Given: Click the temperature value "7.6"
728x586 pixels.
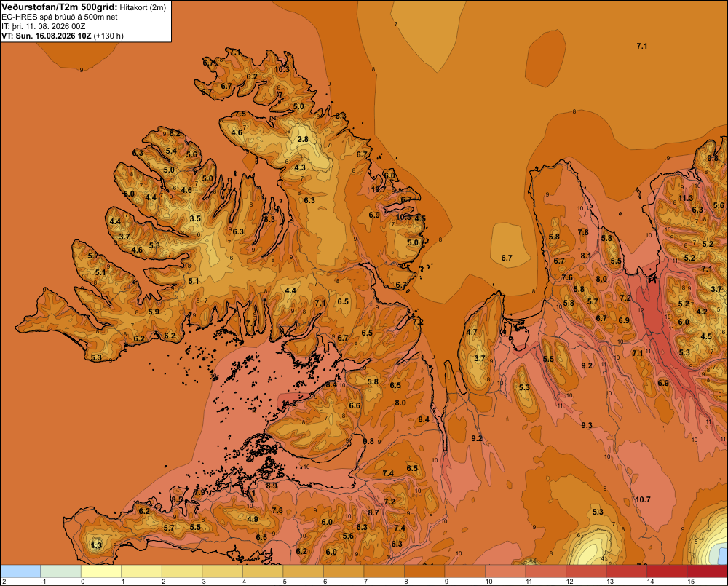Looking at the screenshot, I should click(567, 277).
